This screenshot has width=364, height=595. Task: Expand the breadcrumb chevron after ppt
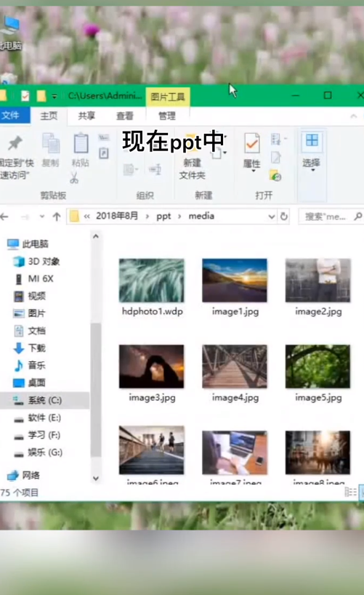(179, 216)
